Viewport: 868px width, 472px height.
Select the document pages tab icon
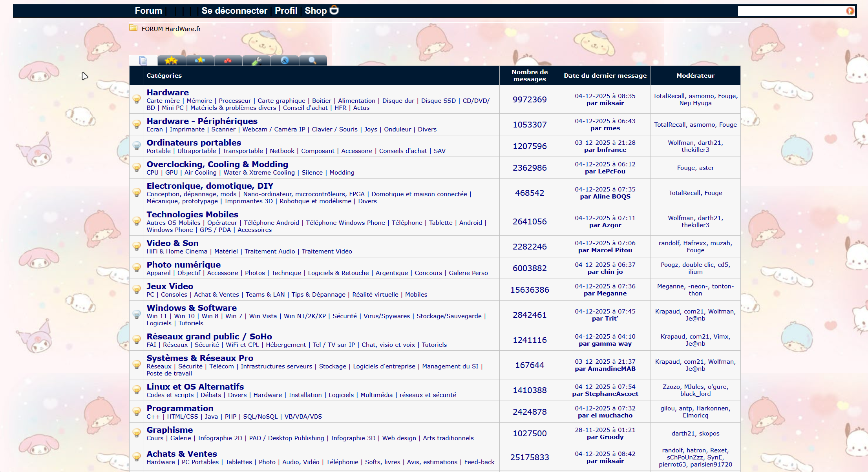click(x=143, y=60)
